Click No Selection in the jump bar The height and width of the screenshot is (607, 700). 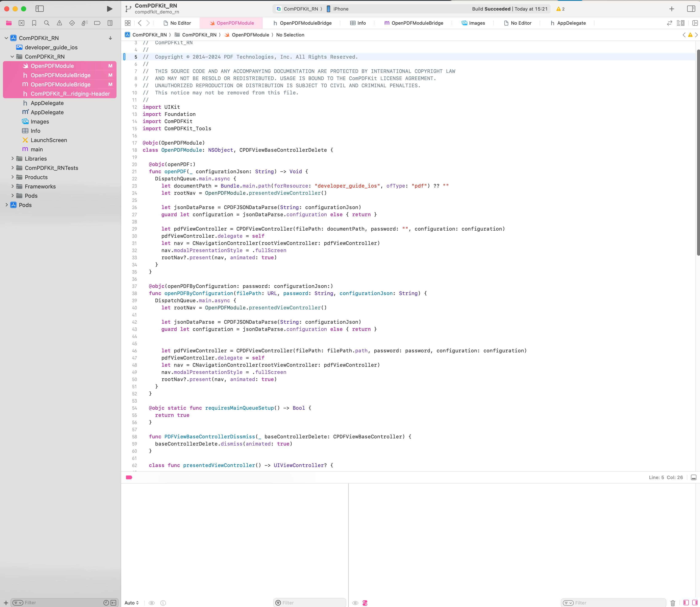(290, 35)
